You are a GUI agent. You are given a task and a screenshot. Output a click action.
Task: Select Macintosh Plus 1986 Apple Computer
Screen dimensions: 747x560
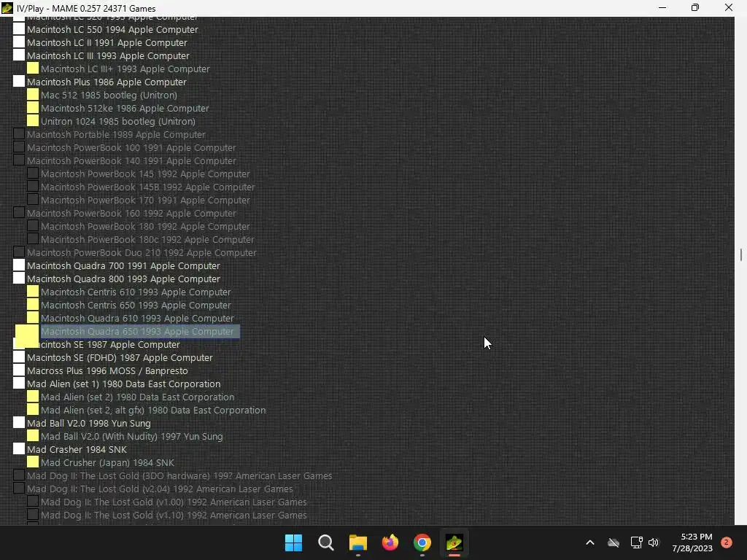point(107,82)
